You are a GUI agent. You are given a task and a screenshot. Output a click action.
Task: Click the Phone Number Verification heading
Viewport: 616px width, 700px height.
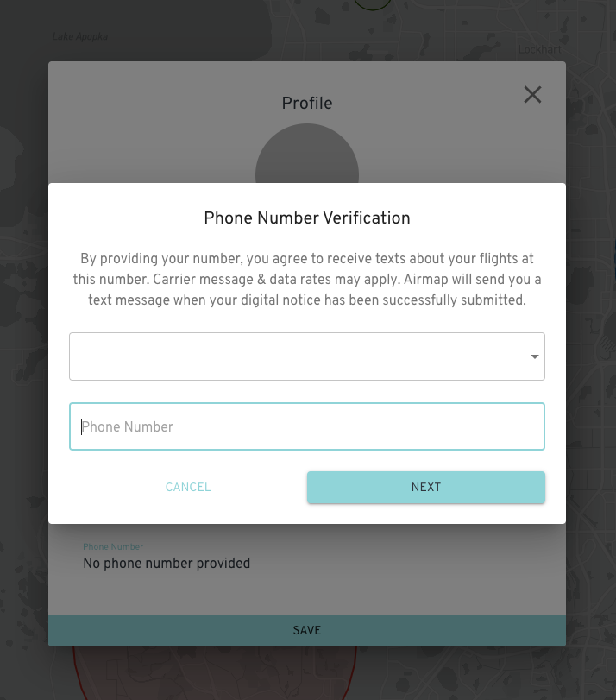307,218
